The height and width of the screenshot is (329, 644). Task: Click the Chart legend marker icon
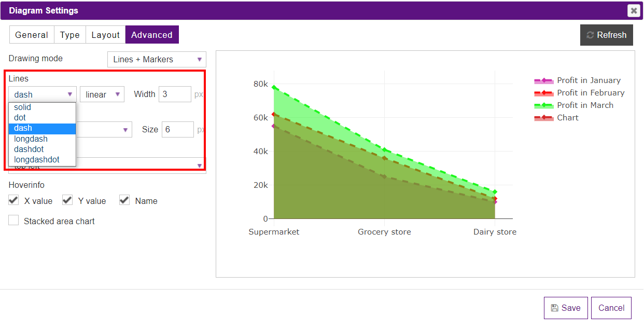[543, 118]
